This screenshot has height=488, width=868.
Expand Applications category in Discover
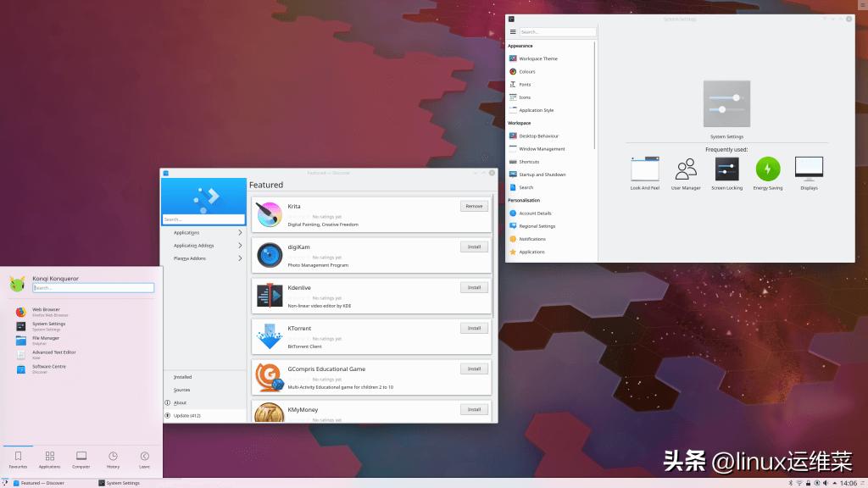point(204,232)
